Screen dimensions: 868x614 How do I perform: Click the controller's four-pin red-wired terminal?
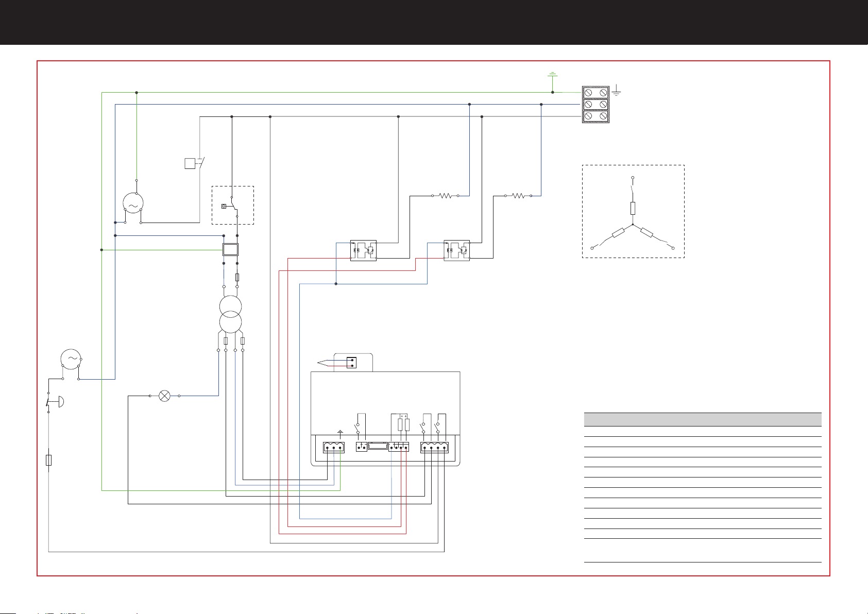[x=399, y=448]
